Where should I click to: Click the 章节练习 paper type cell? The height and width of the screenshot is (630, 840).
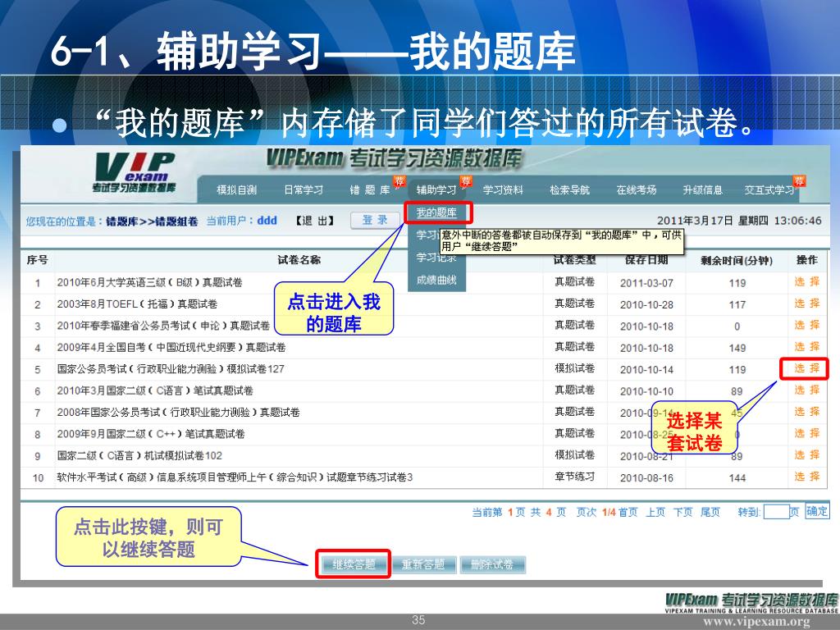tap(575, 477)
